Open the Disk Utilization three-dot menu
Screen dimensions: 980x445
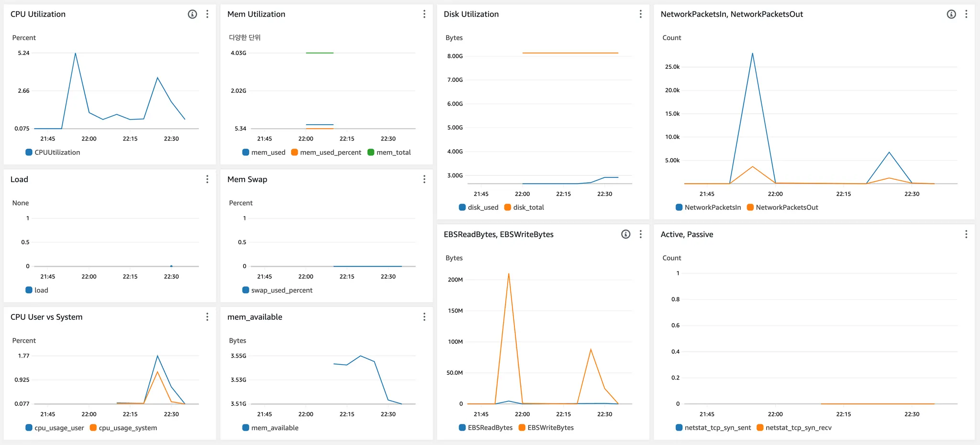tap(641, 14)
